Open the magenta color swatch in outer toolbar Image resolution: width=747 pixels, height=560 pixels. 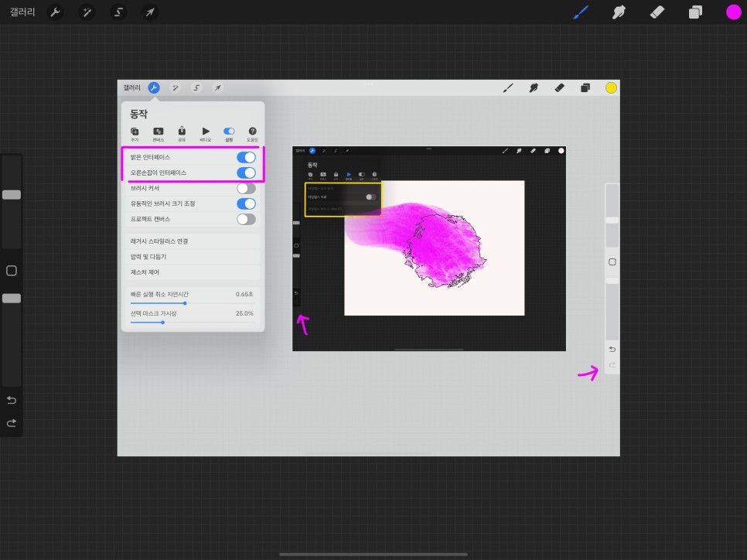(x=733, y=12)
